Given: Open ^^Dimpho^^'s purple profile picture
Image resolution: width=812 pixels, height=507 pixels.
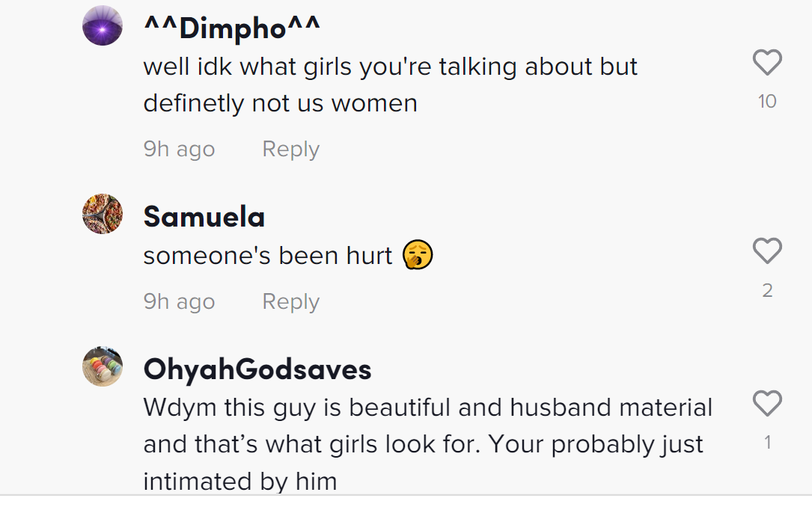Looking at the screenshot, I should 103,26.
